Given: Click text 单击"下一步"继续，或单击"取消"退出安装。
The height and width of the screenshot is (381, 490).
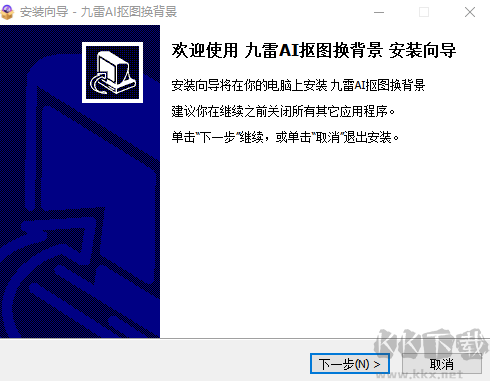Looking at the screenshot, I should coord(285,137).
